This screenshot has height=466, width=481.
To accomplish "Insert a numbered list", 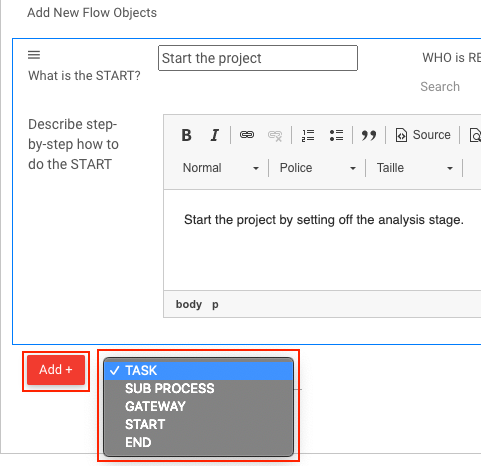I will pos(308,135).
